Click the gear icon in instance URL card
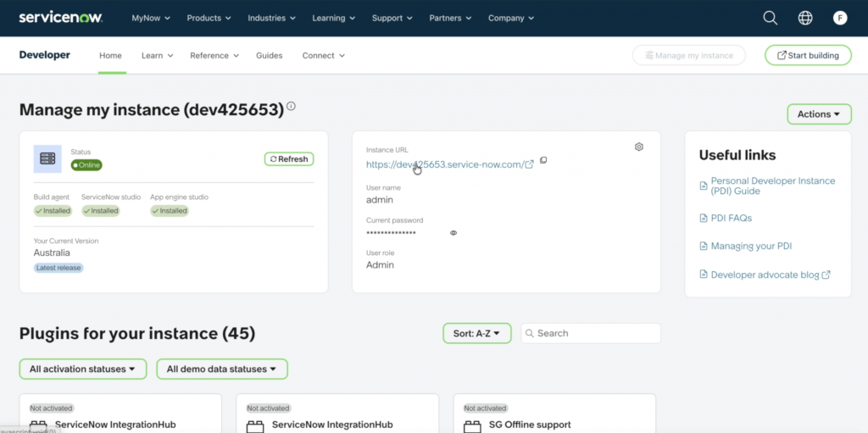The height and width of the screenshot is (433, 868). pos(639,147)
